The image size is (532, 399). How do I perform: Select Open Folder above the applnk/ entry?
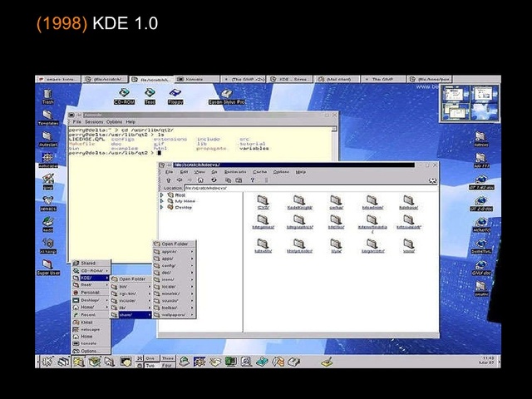pyautogui.click(x=175, y=244)
